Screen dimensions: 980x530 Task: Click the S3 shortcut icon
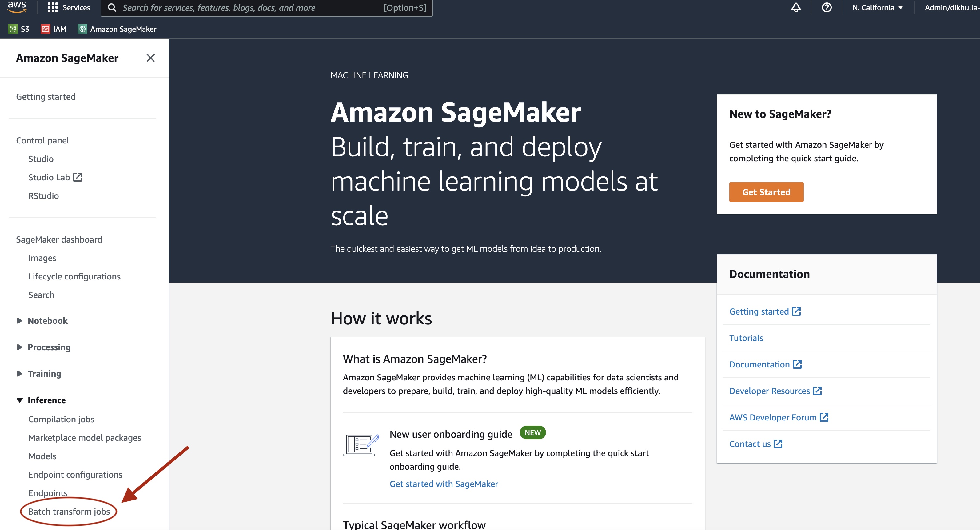13,29
